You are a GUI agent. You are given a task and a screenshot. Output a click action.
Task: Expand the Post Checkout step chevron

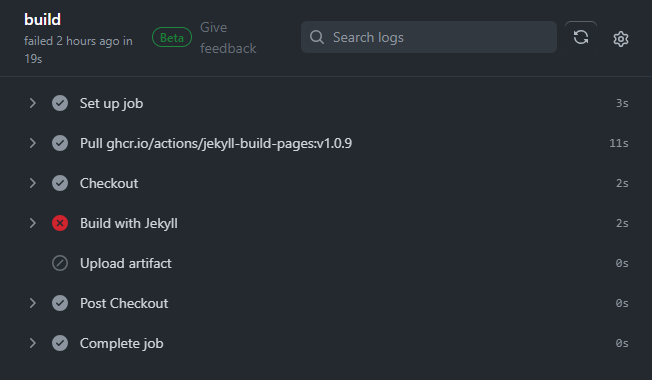click(32, 303)
